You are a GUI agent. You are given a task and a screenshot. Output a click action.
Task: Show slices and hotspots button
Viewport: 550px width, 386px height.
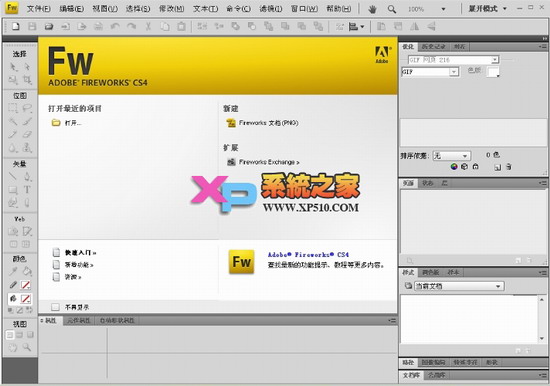26,244
